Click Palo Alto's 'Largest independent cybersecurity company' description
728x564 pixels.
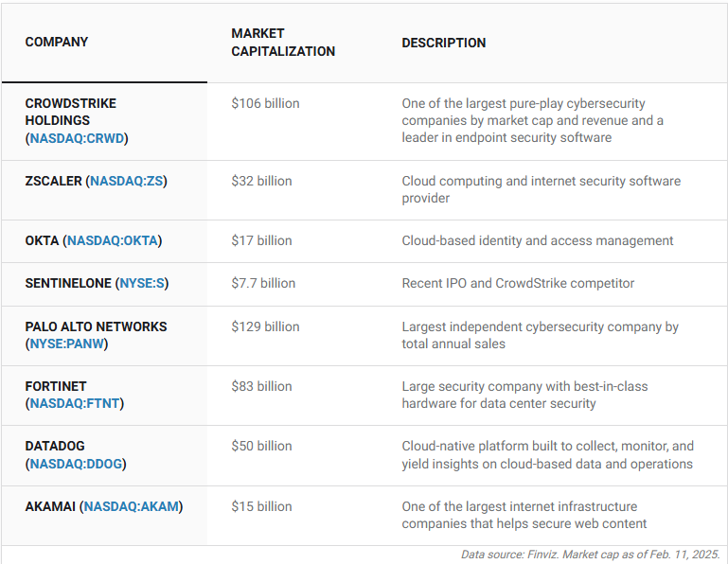pos(541,335)
